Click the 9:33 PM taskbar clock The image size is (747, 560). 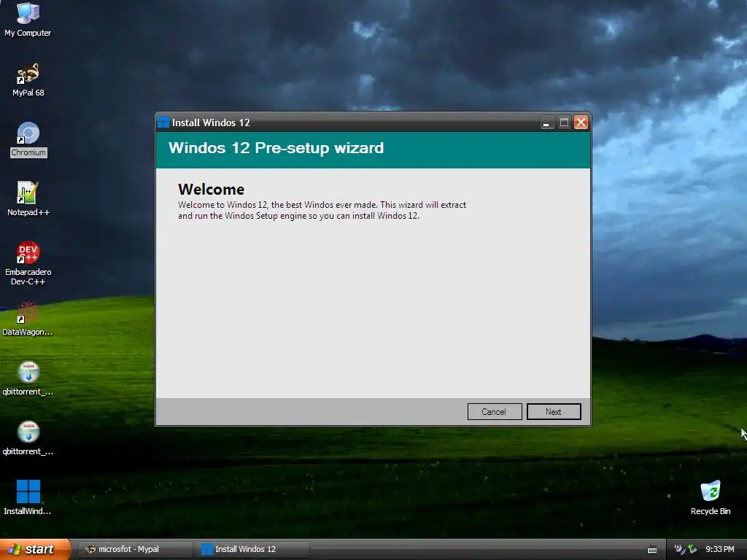click(720, 549)
